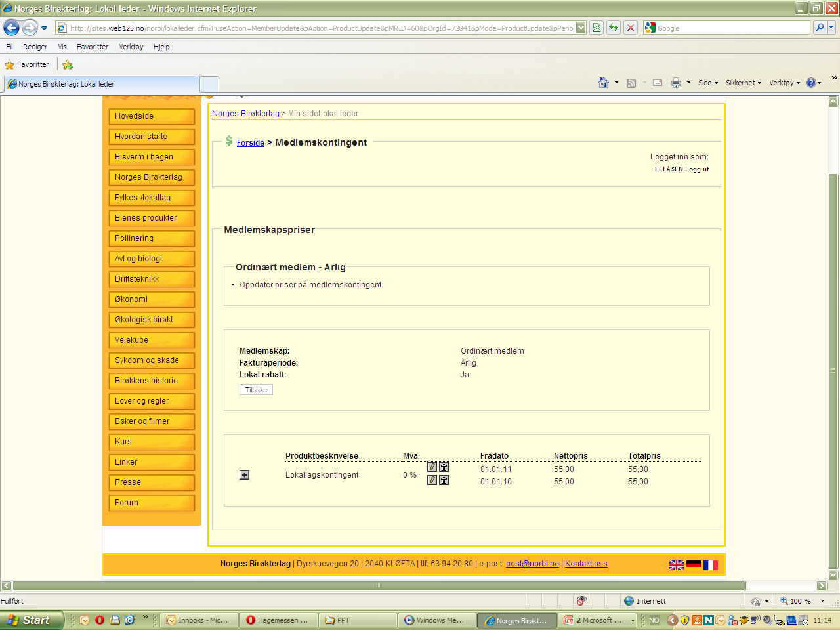
Task: Open the search provider dropdown arrow
Action: coord(831,28)
